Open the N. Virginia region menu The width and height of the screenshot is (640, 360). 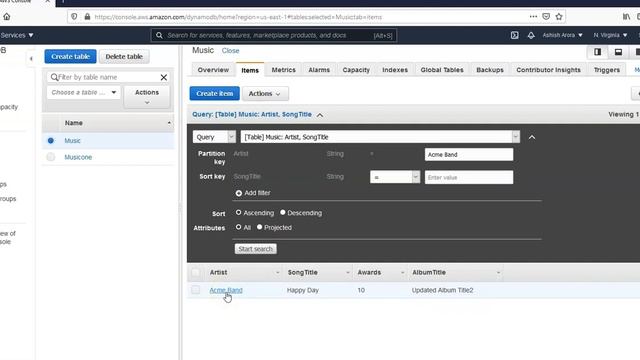click(610, 35)
